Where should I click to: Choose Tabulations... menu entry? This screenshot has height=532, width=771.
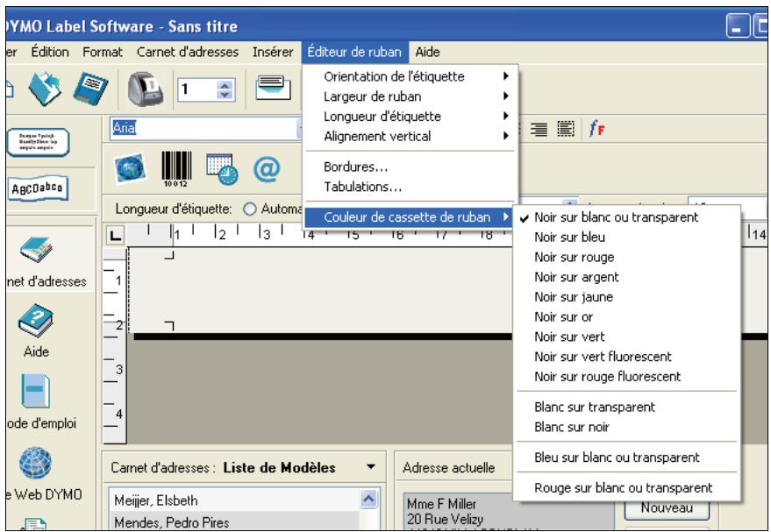coord(410,187)
